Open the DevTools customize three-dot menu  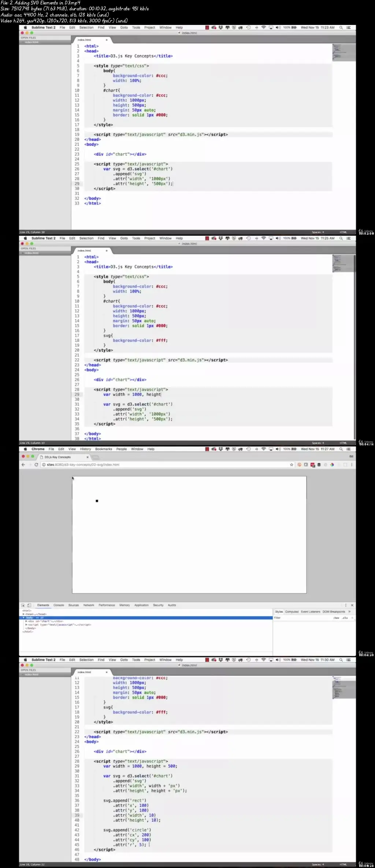(x=345, y=605)
